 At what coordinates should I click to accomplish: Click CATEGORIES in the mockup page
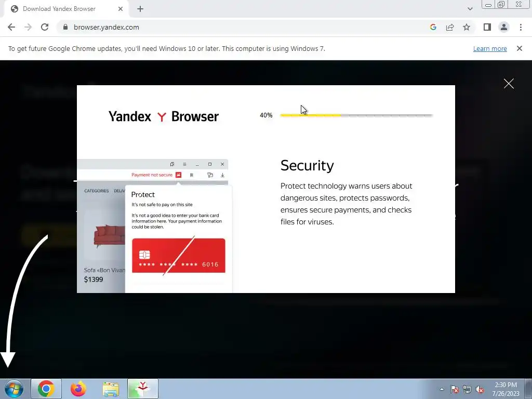click(96, 191)
